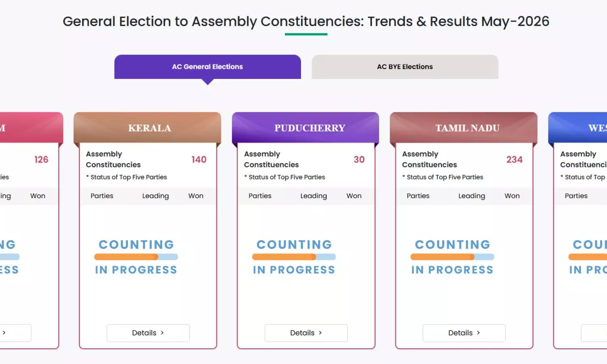Click the Kerala counting progress bar

136,257
